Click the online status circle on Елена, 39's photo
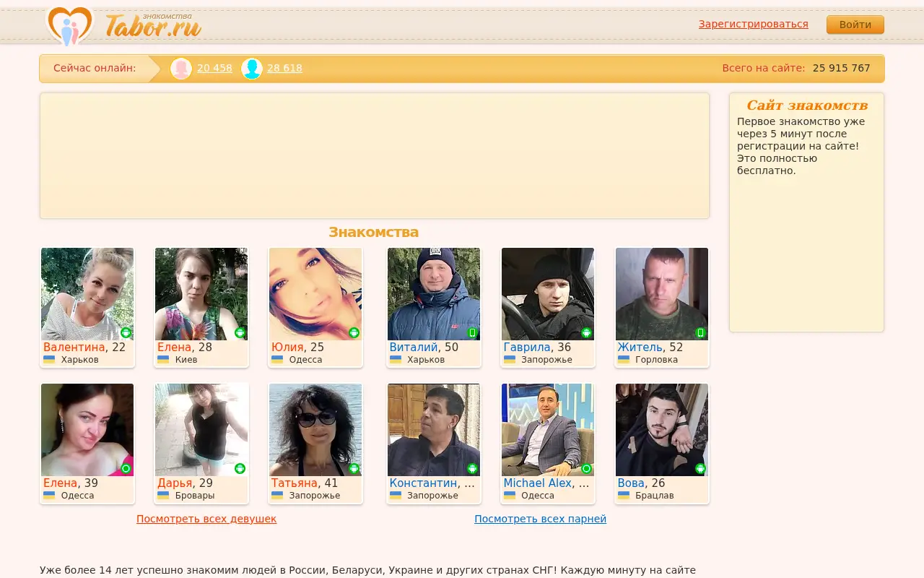Screen dimensions: 924x578 point(126,468)
